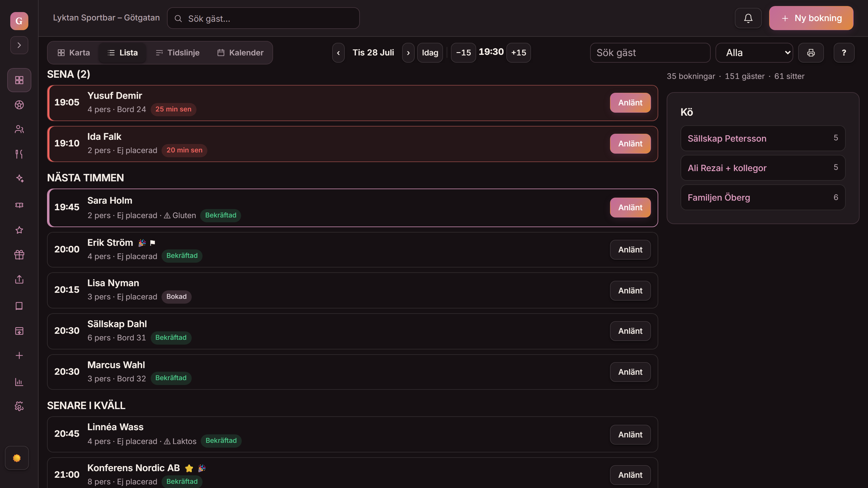Focus the list Sök gäst filter field
Viewport: 868px width, 488px height.
click(x=650, y=52)
